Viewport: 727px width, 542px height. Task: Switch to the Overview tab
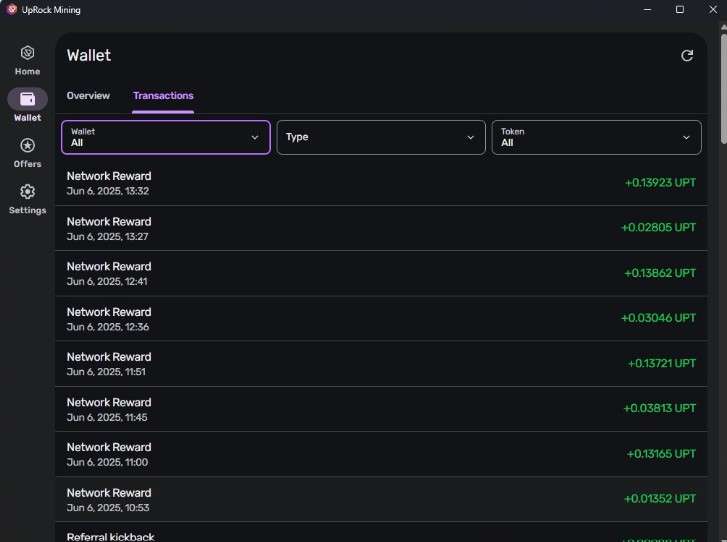[x=88, y=96]
